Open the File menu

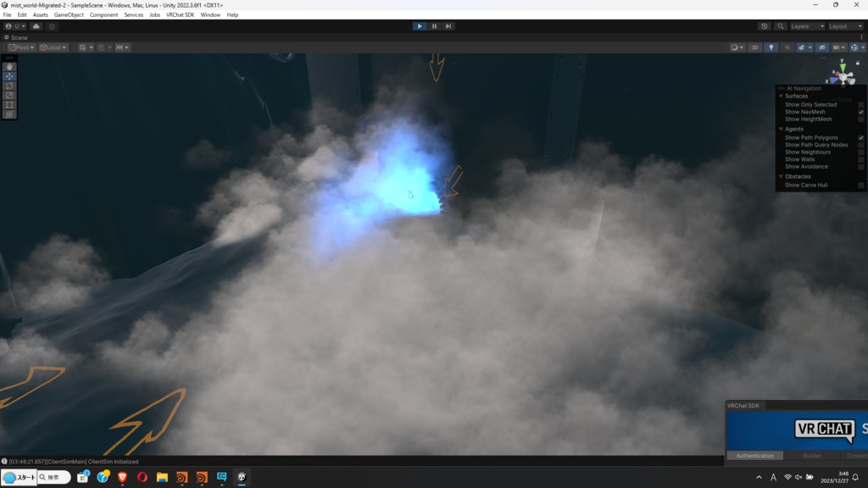pyautogui.click(x=7, y=15)
